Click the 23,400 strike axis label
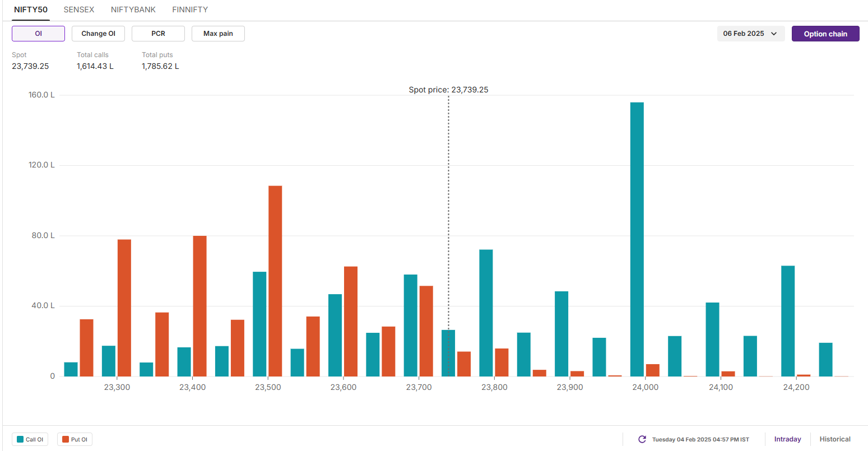The height and width of the screenshot is (451, 868). [192, 387]
